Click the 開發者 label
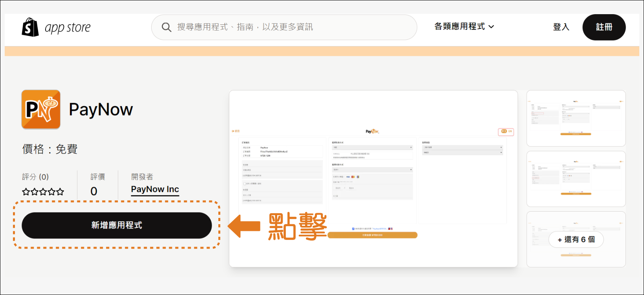Viewport: 644px width, 295px height. pos(142,177)
